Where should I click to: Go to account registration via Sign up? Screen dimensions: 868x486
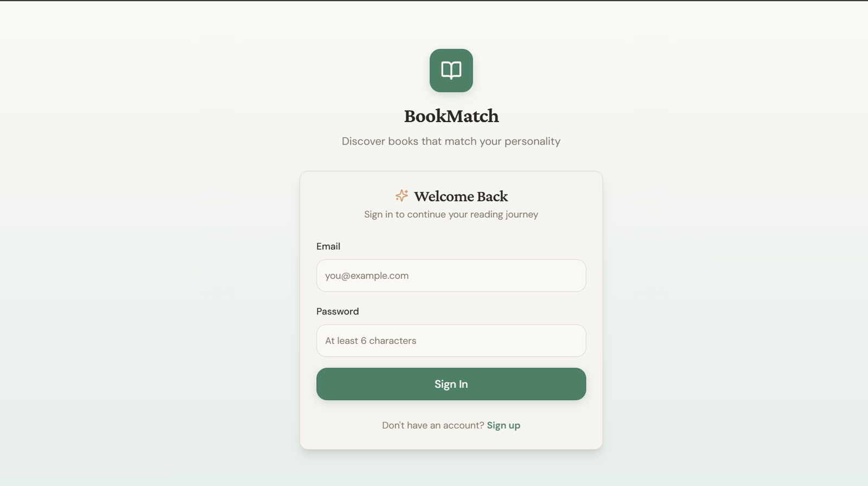click(x=503, y=425)
